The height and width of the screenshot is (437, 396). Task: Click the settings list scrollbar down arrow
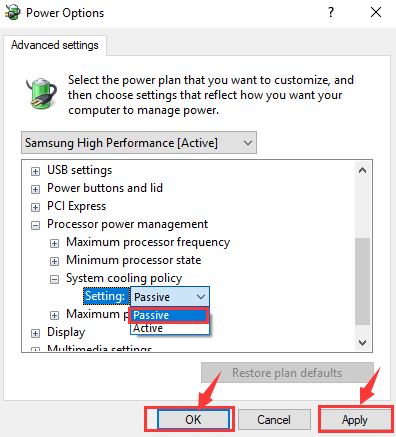point(362,343)
